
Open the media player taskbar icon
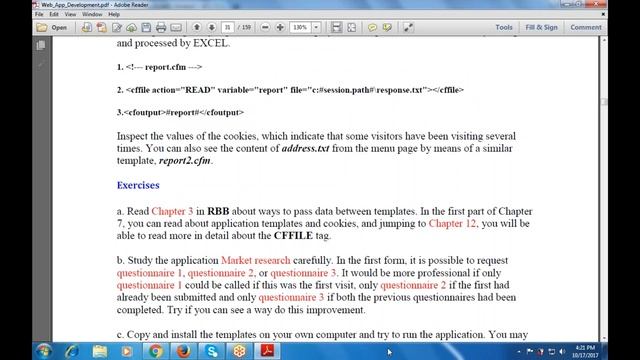tap(127, 351)
